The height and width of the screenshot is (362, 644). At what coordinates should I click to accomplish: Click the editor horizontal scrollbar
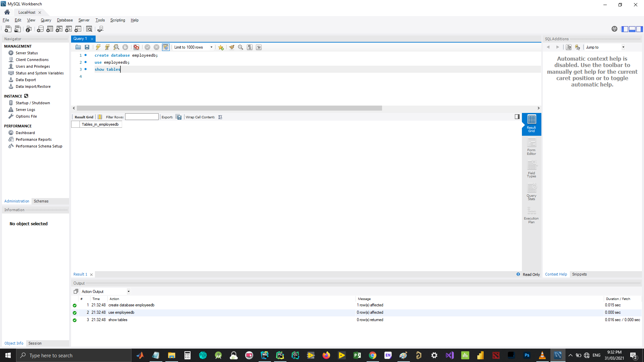tap(229, 108)
